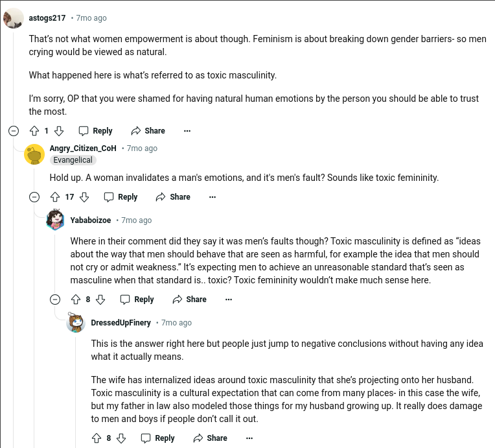The image size is (495, 448).
Task: Collapse Angry_Citizen_CoH's comment thread
Action: click(x=34, y=196)
